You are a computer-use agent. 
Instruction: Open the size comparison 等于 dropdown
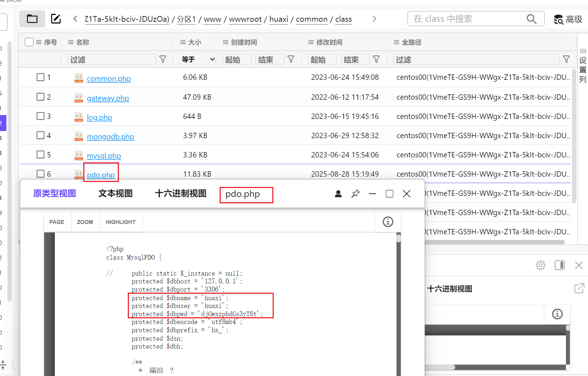(x=198, y=59)
